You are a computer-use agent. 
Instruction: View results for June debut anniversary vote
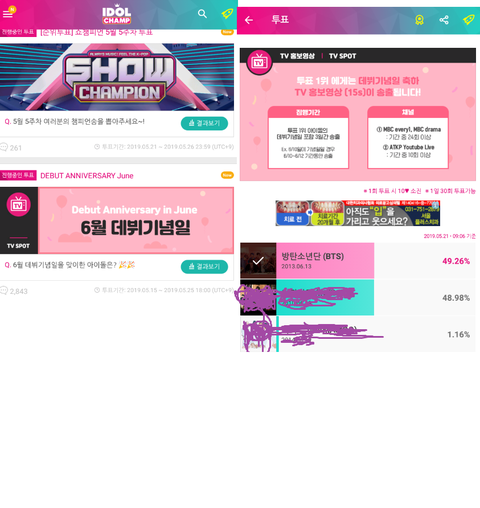[x=204, y=267]
